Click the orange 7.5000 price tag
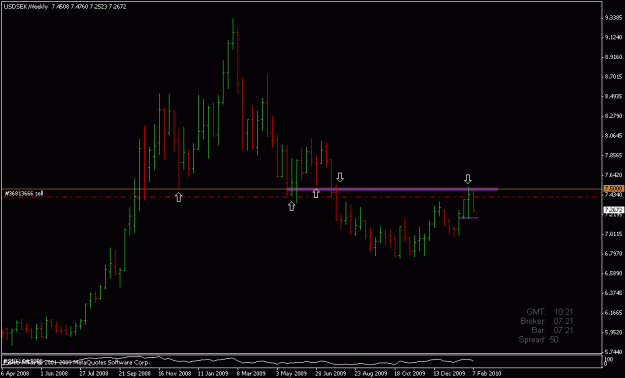This screenshot has width=625, height=378. [613, 188]
